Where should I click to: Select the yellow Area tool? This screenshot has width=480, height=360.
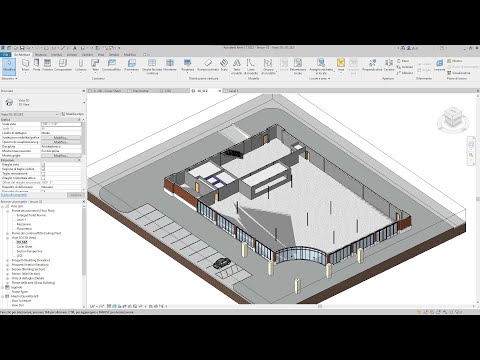coord(341,65)
